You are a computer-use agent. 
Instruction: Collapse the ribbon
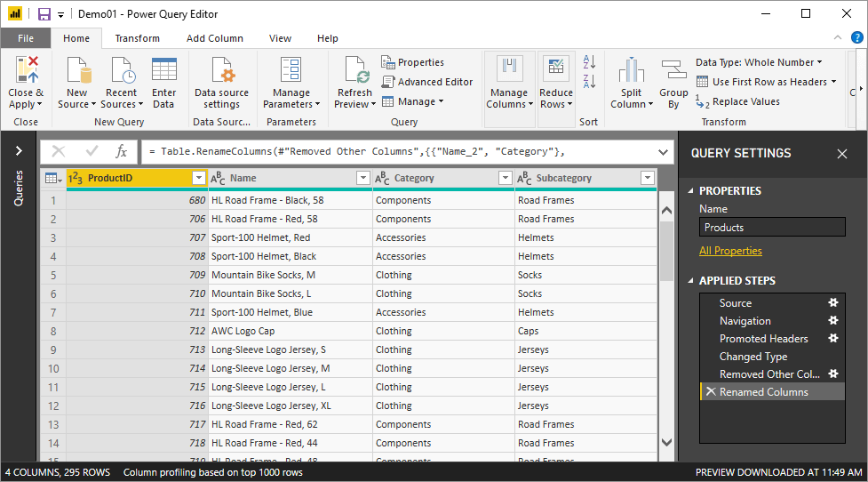tap(838, 37)
